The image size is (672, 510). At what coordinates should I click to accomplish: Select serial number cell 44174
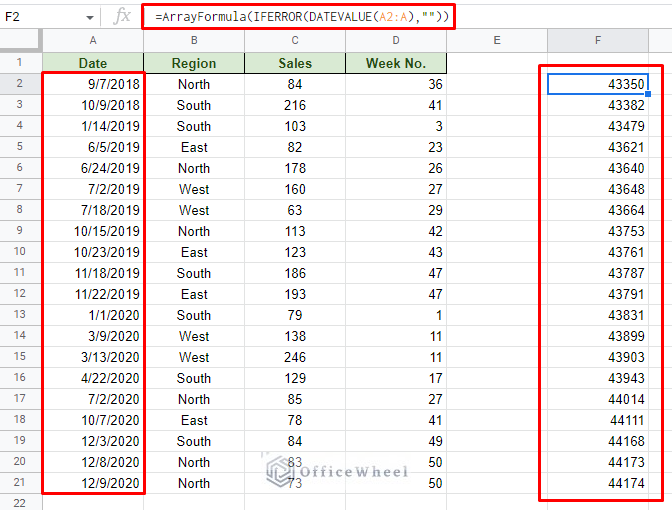point(598,483)
